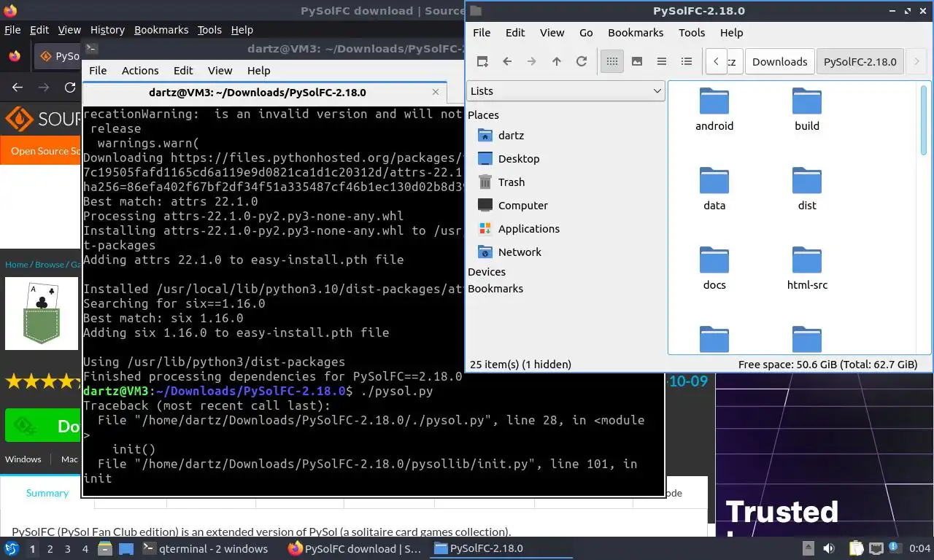Open Trash in Places sidebar
This screenshot has height=560, width=934.
click(x=512, y=182)
